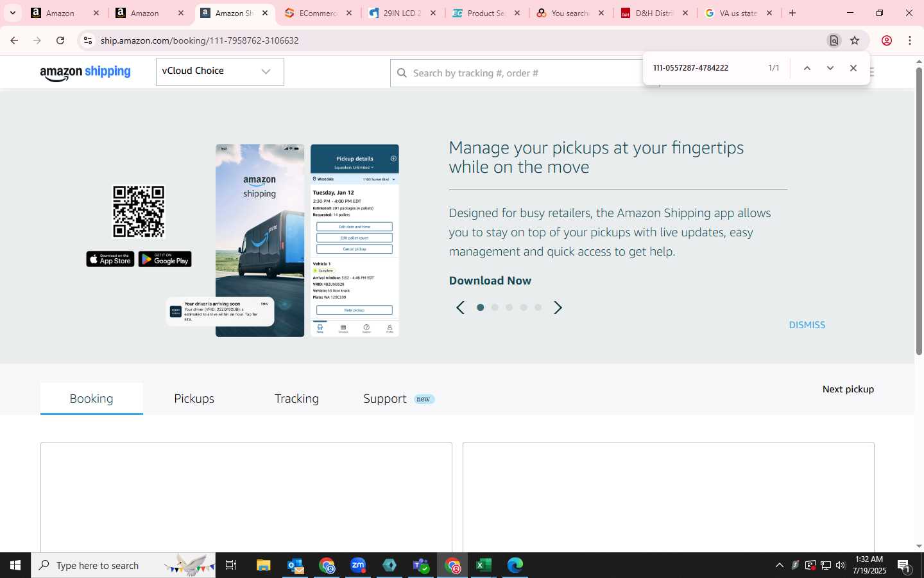Click the Next pickup label
The width and height of the screenshot is (924, 578).
pyautogui.click(x=848, y=389)
